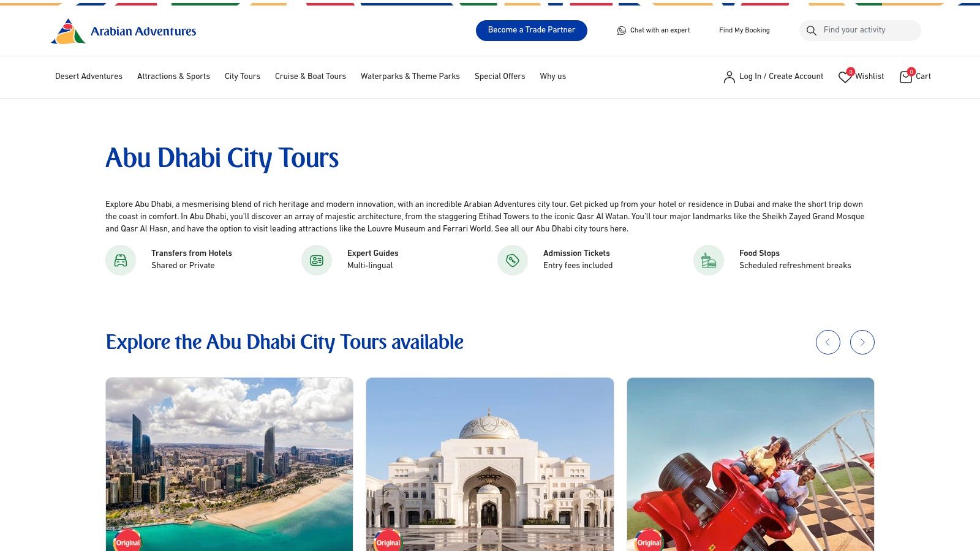Click the search magnifier icon

[812, 31]
